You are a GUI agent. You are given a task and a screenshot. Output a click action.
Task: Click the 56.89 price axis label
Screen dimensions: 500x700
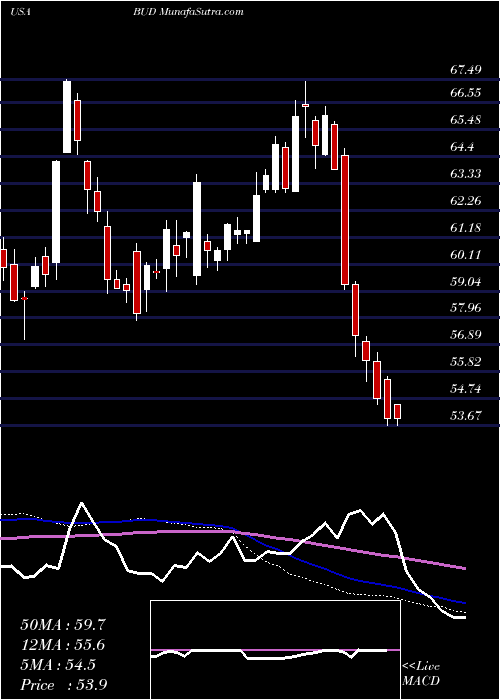465,334
